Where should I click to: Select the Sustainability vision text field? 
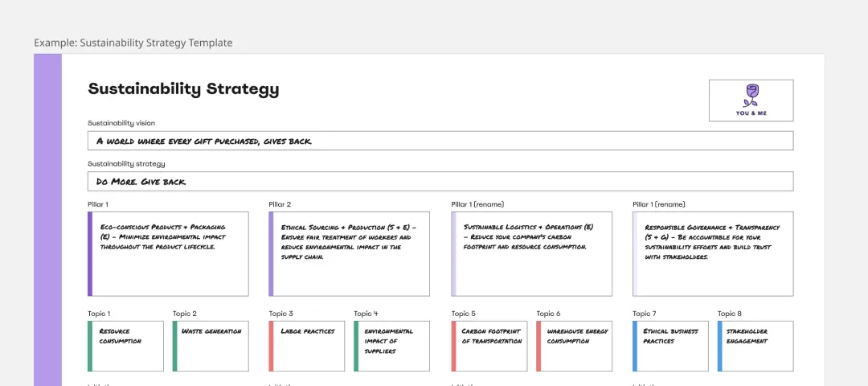coord(440,141)
